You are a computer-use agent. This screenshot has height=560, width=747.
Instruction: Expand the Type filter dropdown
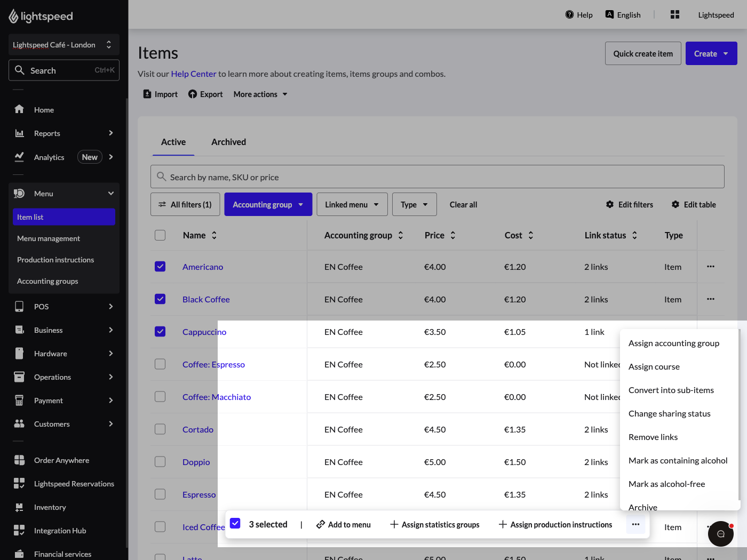(x=414, y=204)
